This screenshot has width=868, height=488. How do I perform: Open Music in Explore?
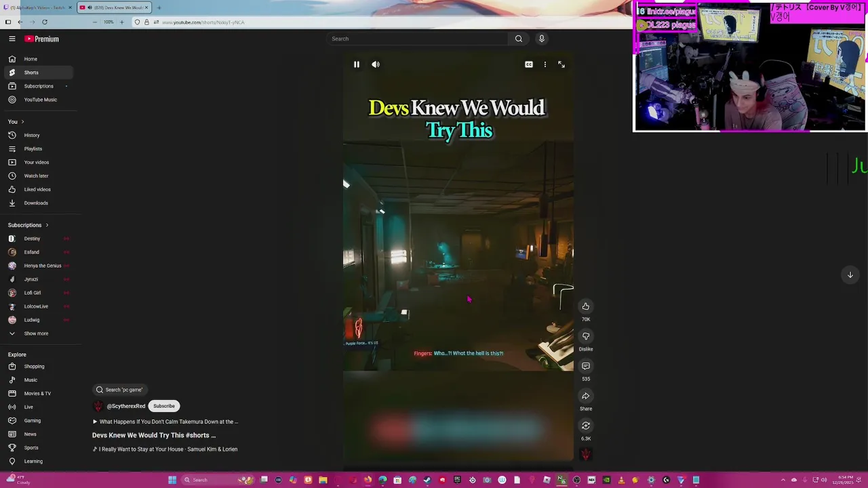[40, 380]
